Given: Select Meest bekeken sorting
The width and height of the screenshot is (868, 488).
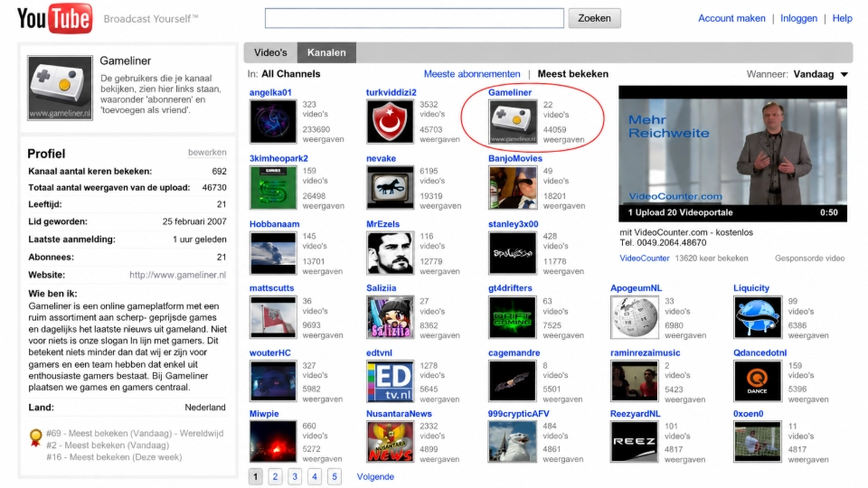Looking at the screenshot, I should [573, 73].
